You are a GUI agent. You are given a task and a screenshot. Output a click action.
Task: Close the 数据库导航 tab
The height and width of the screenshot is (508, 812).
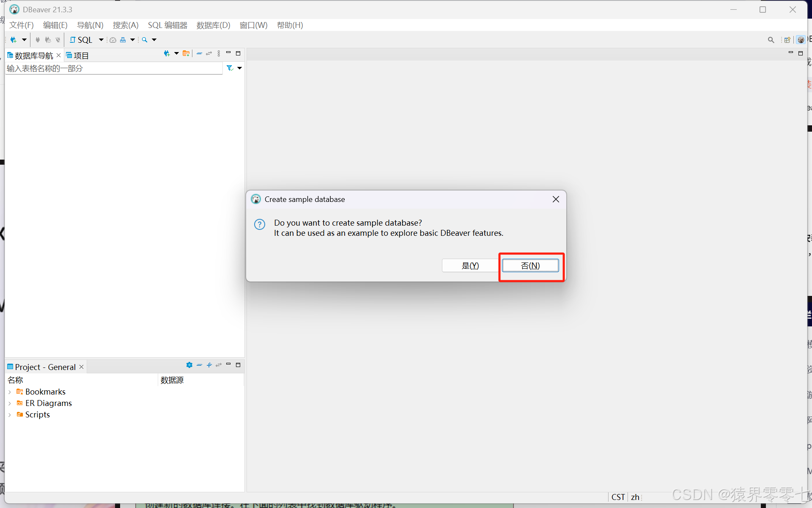pos(59,55)
